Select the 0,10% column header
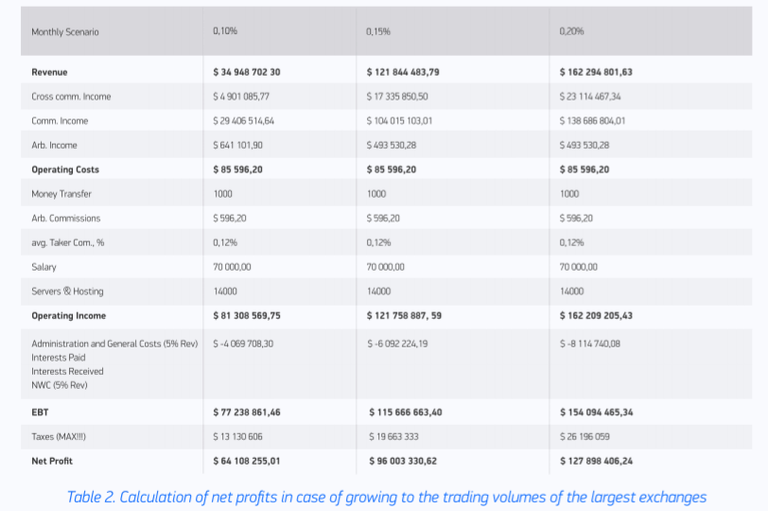The width and height of the screenshot is (768, 511). pyautogui.click(x=225, y=31)
